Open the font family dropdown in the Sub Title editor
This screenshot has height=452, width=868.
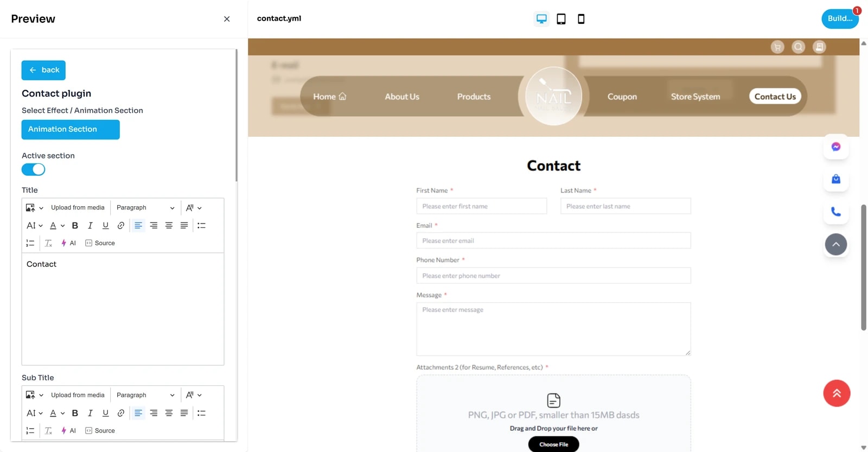[194, 395]
